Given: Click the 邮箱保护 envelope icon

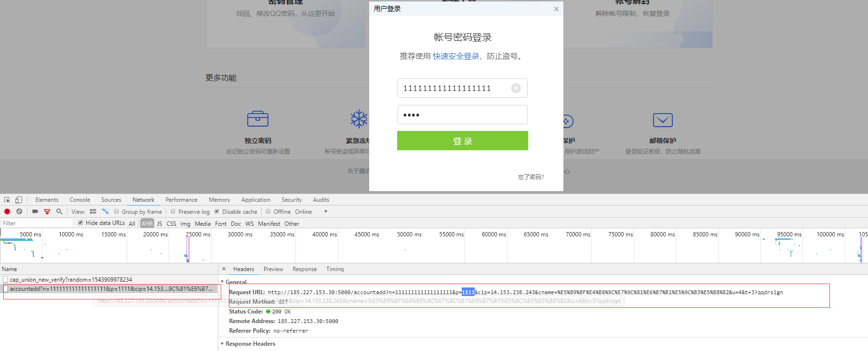Looking at the screenshot, I should click(x=663, y=120).
